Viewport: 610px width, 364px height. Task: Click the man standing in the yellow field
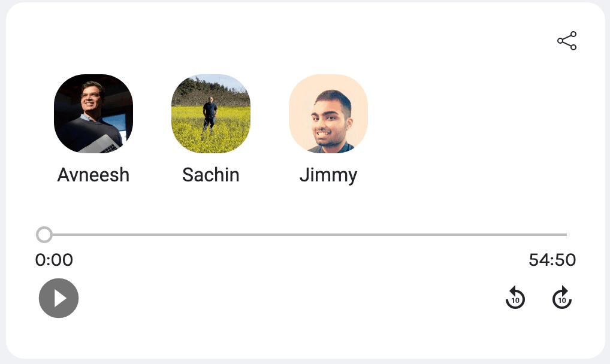[x=210, y=114]
